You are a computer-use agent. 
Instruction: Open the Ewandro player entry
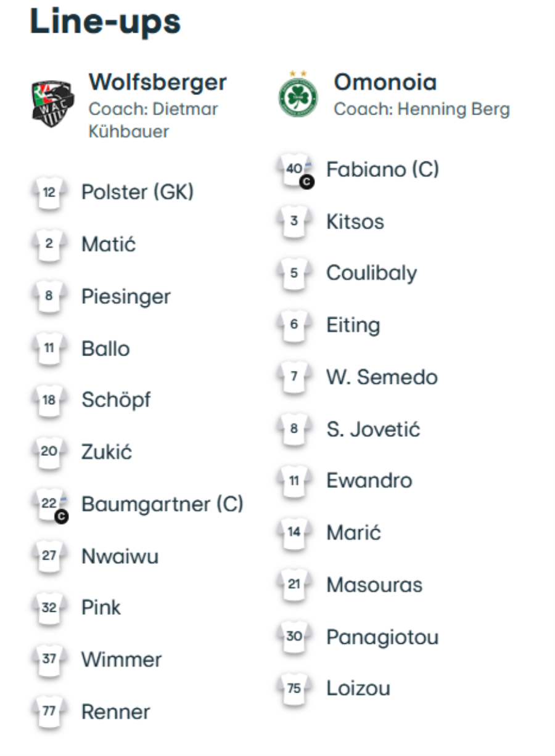pos(369,481)
